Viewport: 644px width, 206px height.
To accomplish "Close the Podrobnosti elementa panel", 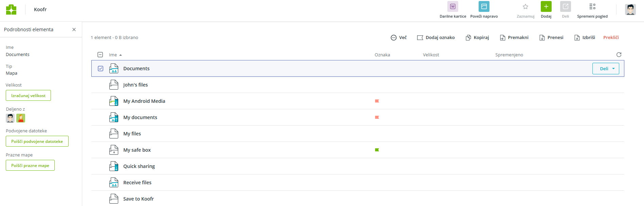I will pos(74,30).
